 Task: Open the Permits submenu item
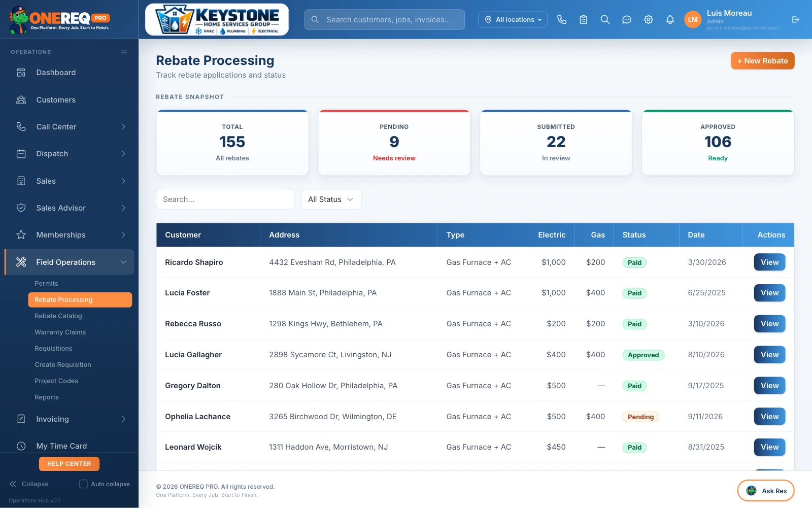tap(46, 284)
